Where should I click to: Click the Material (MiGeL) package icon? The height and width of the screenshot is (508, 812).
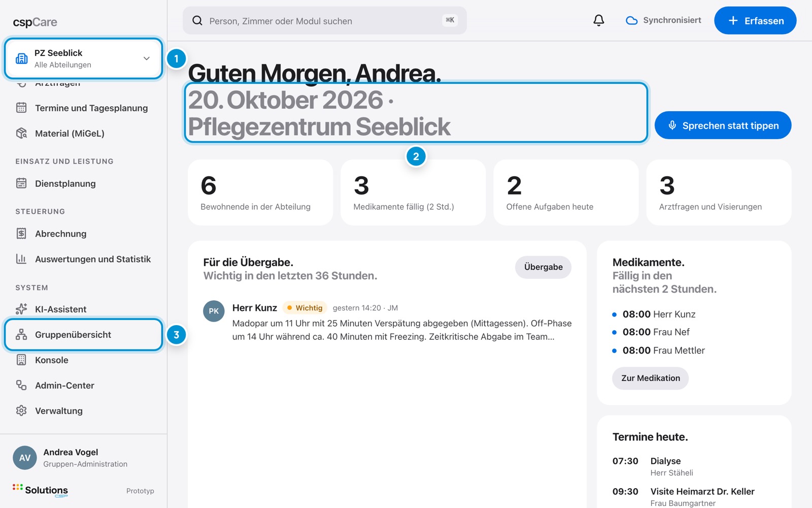click(21, 133)
